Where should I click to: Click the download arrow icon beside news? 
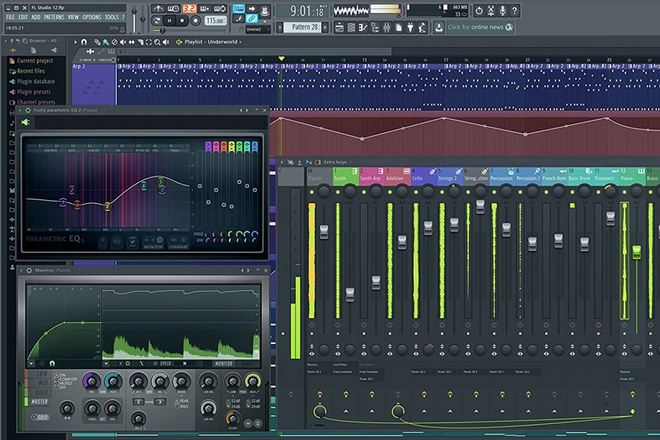[439, 27]
